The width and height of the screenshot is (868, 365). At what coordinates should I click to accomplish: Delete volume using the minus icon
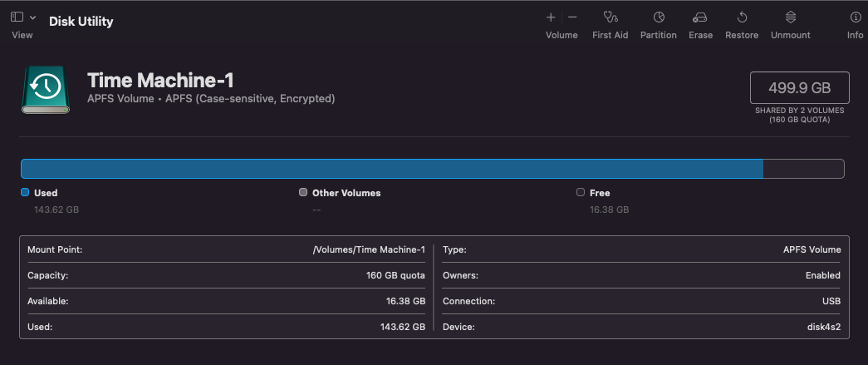click(572, 17)
